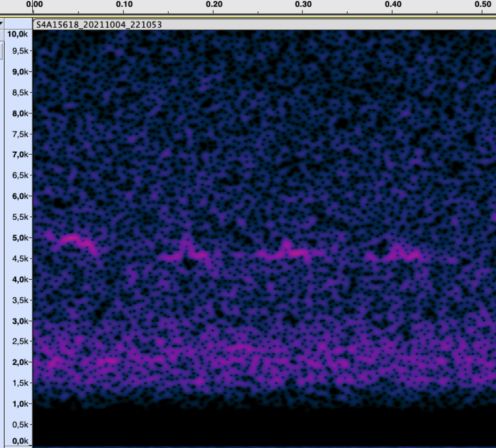
Task: Click the 0.00 mark on the timeline ruler
Action: (x=34, y=5)
